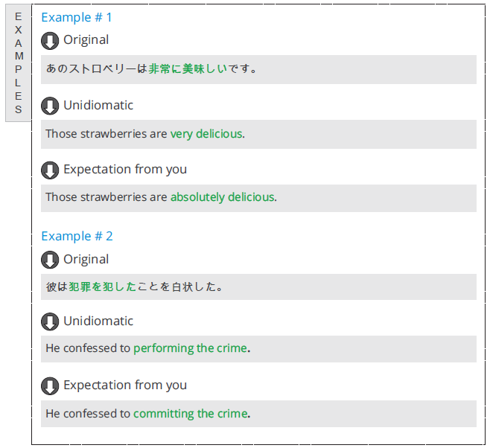Click the Original label in Example 1

click(x=86, y=40)
